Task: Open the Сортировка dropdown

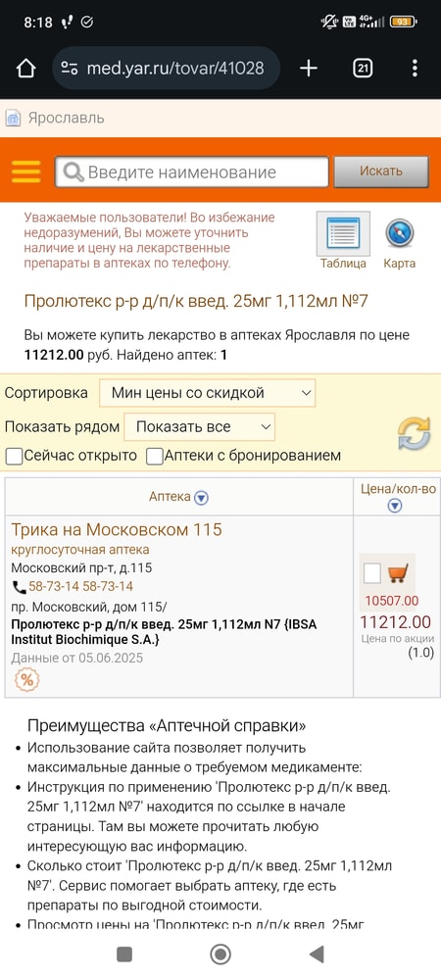Action: pyautogui.click(x=207, y=393)
